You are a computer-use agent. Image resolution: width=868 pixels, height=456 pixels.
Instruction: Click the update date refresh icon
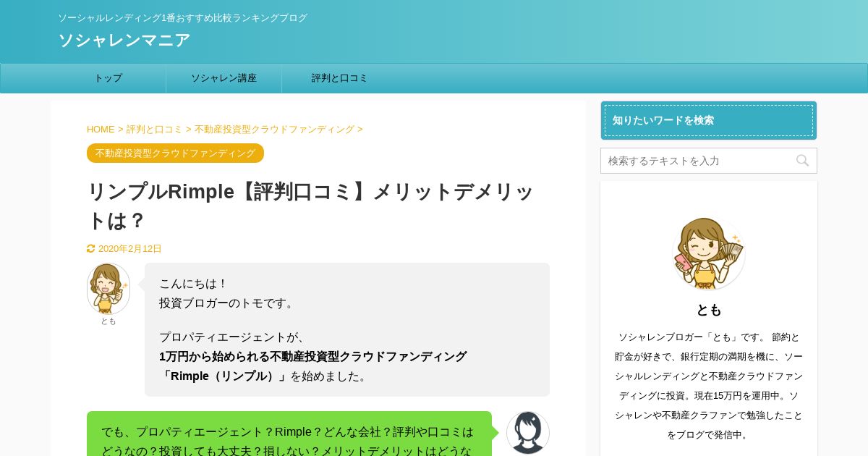tap(90, 249)
